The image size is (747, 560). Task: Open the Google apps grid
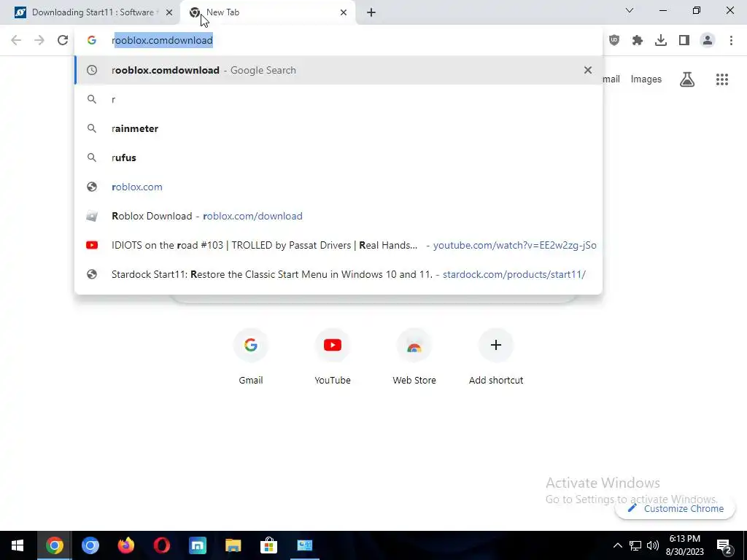point(721,79)
